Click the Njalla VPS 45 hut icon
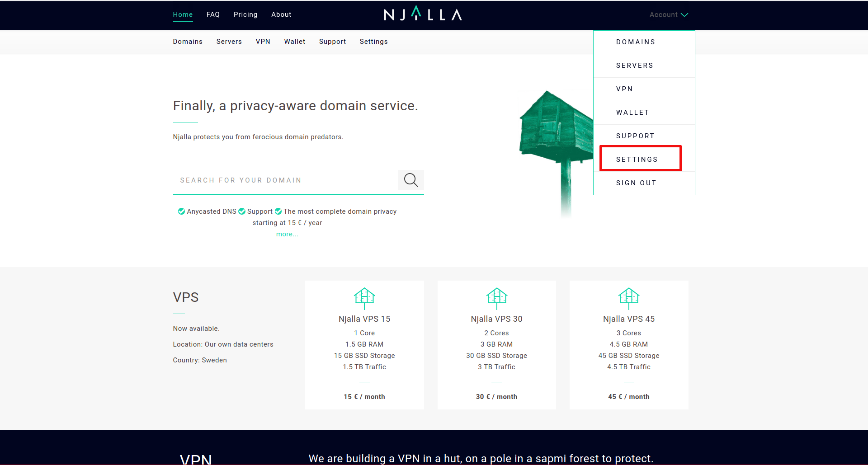 pos(628,298)
